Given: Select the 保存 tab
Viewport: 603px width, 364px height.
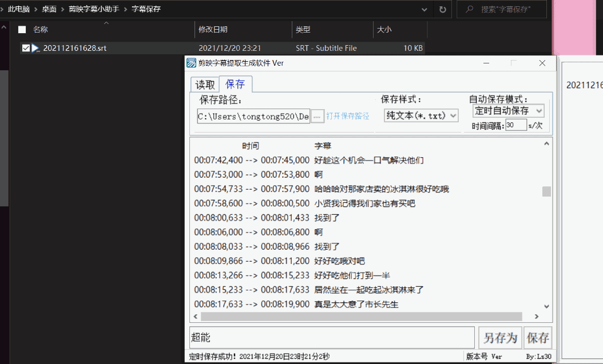Looking at the screenshot, I should pyautogui.click(x=235, y=84).
